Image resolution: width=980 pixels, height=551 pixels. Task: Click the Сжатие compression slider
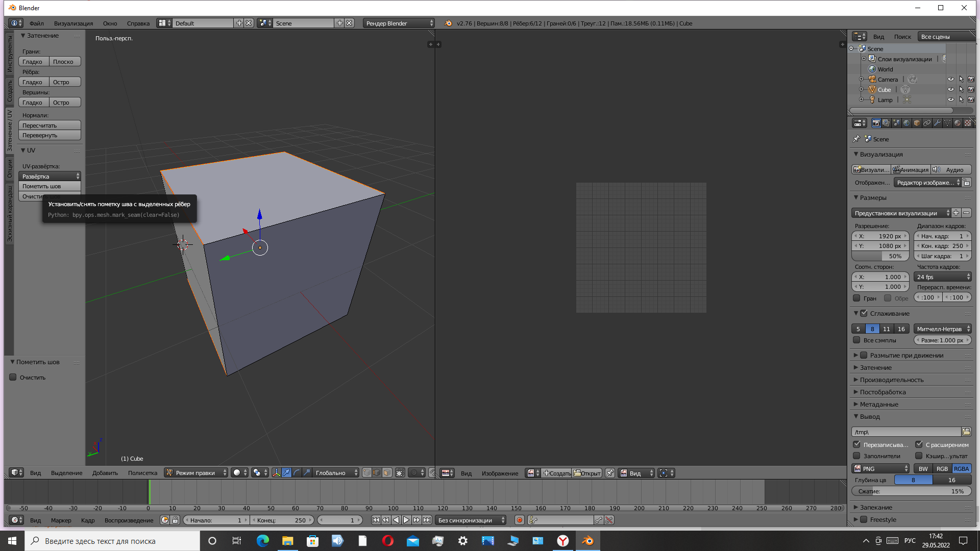pos(911,491)
